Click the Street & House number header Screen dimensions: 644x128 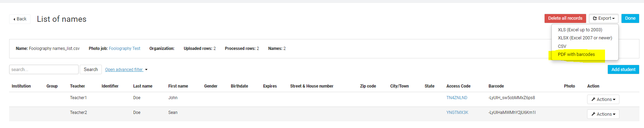[311, 86]
